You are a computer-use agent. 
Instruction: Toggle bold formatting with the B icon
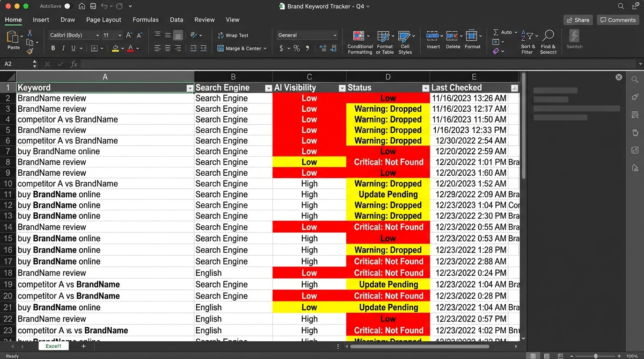click(x=53, y=48)
